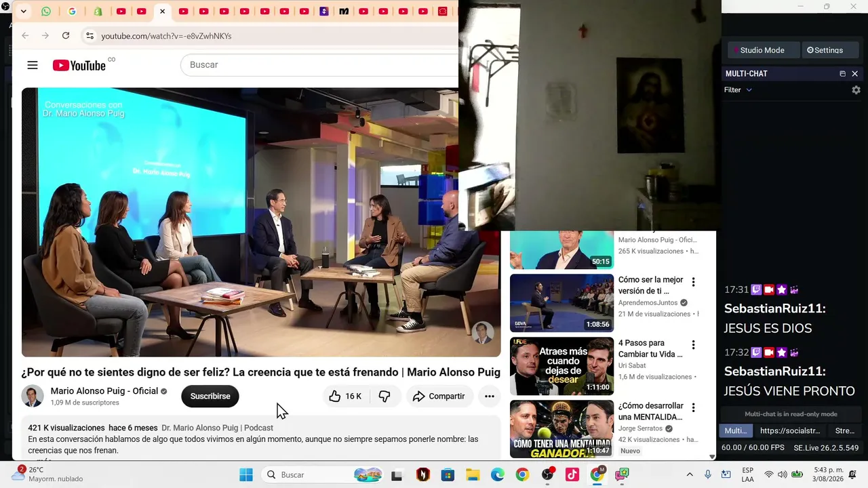Click the channel watermark in video corner
868x488 pixels.
coord(483,332)
